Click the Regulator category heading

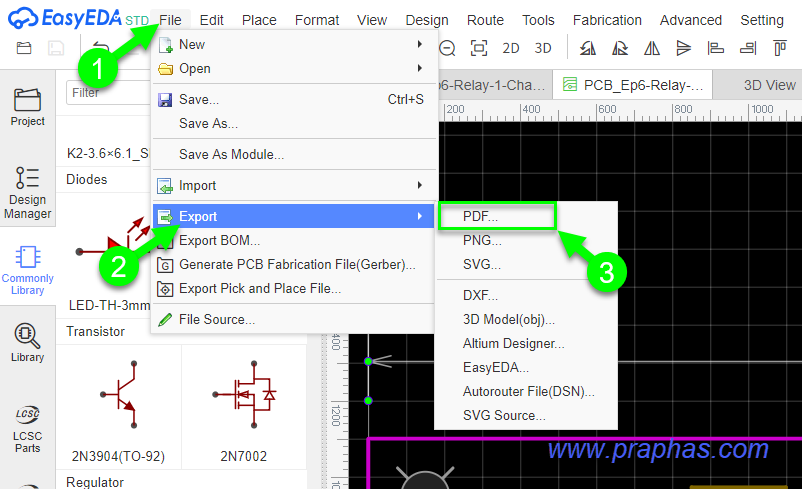[x=95, y=482]
